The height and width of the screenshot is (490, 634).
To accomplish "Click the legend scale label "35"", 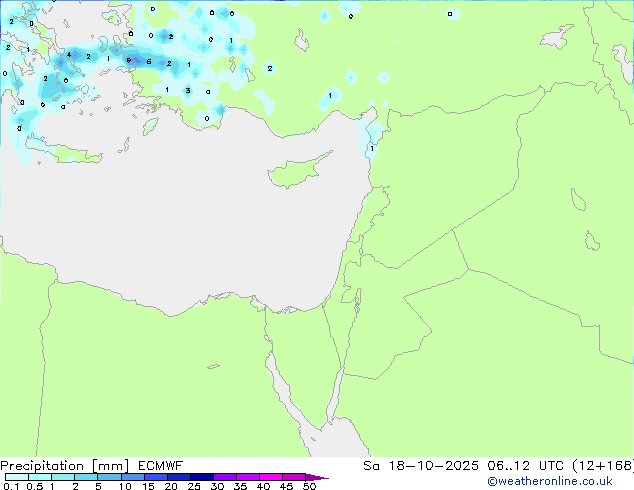I will (240, 486).
